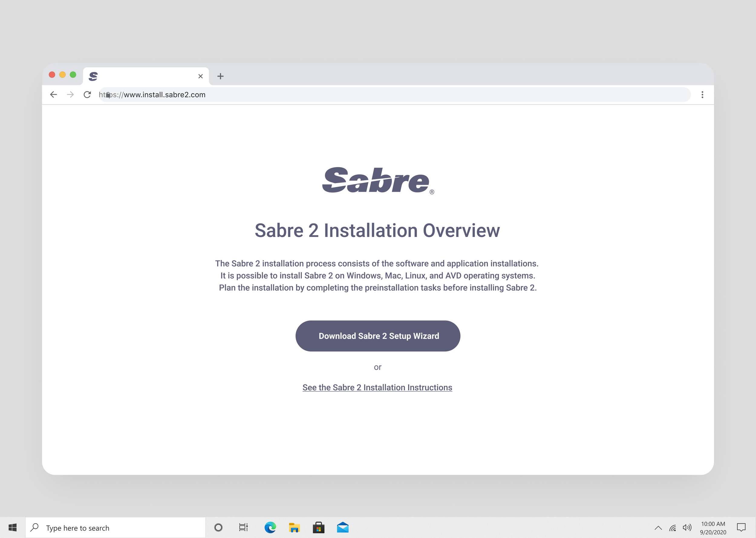Open the browser three-dot menu

tap(702, 95)
